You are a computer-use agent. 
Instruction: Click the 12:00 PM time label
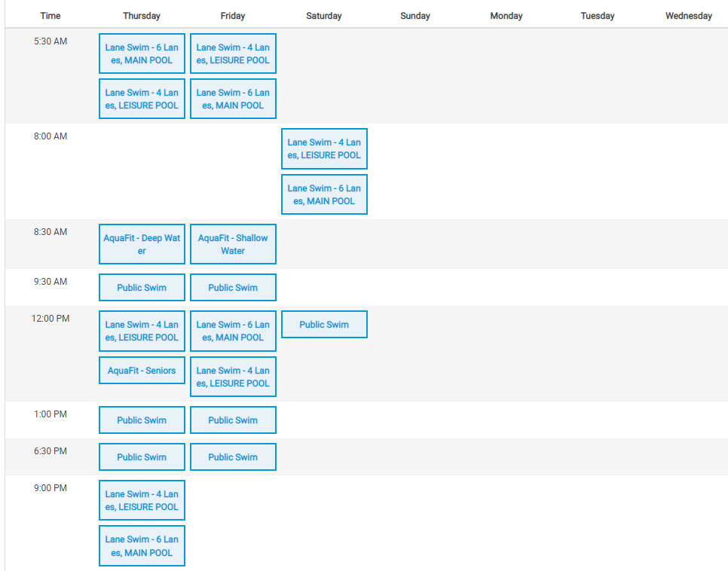point(50,319)
